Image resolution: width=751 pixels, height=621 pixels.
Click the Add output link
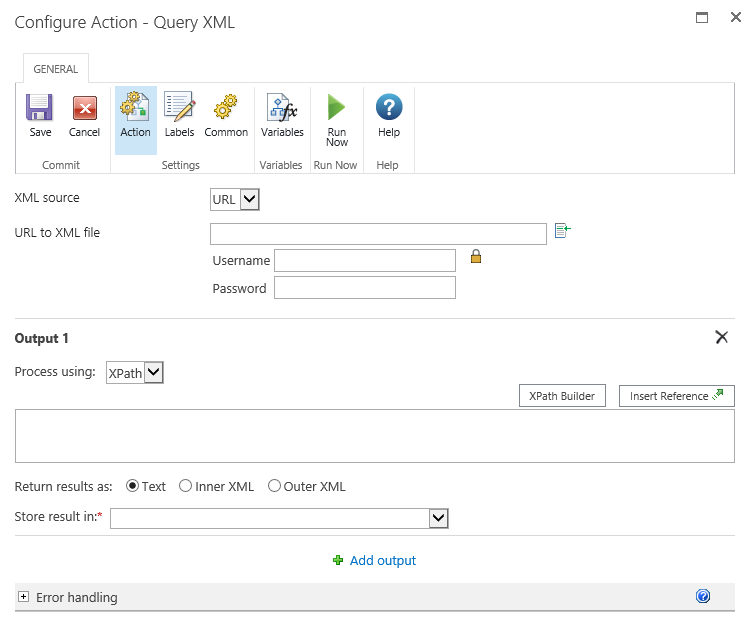(382, 561)
